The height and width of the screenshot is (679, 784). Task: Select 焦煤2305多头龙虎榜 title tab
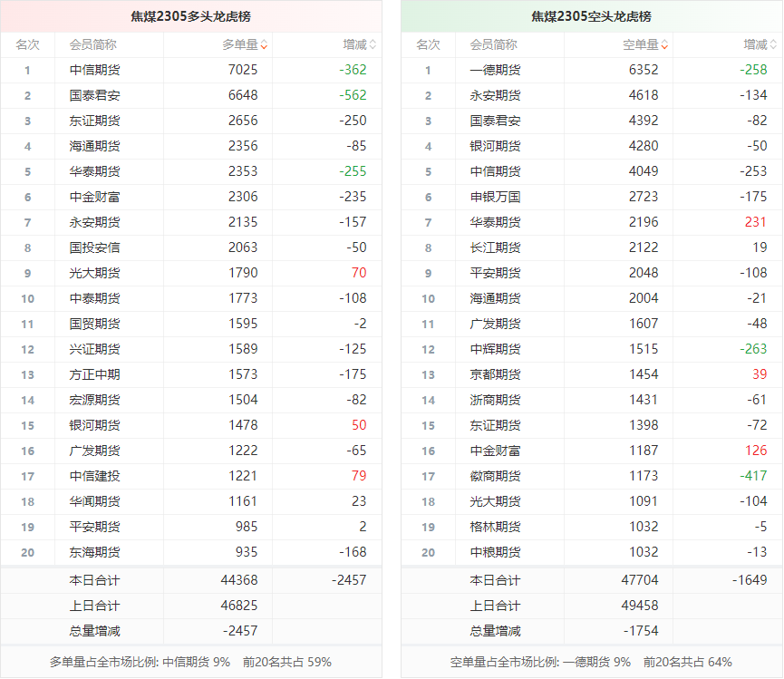click(190, 16)
